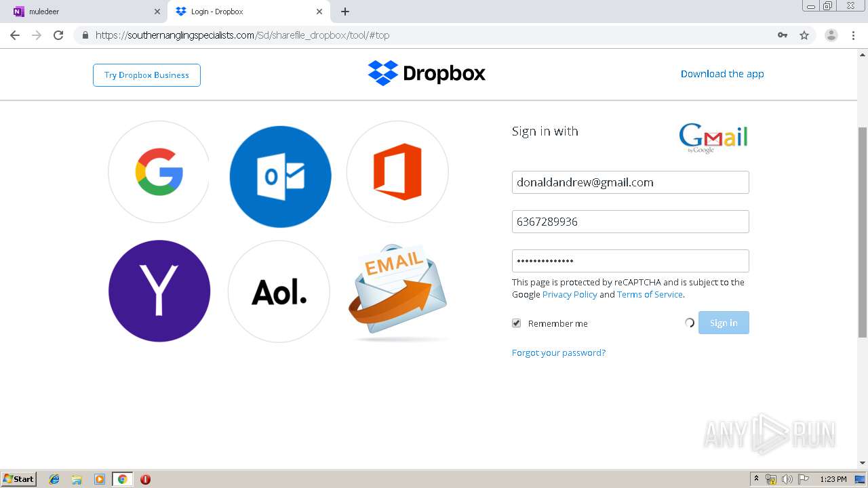Viewport: 868px width, 488px height.
Task: Click the scrollbar up arrow
Action: coord(863,54)
